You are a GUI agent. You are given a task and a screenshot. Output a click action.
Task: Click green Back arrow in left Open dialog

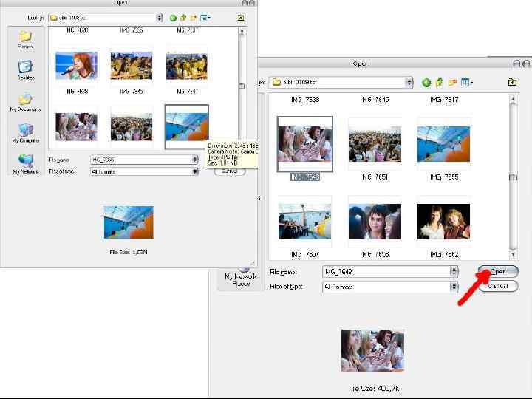(x=173, y=18)
